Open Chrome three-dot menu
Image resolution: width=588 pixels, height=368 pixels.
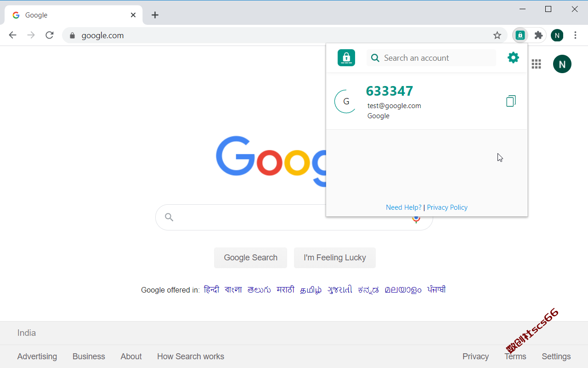[x=575, y=35]
